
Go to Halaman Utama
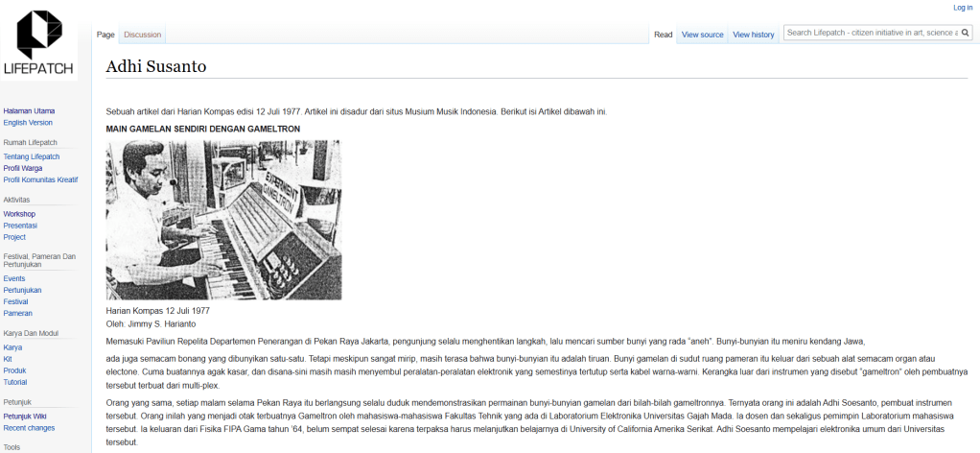(29, 111)
